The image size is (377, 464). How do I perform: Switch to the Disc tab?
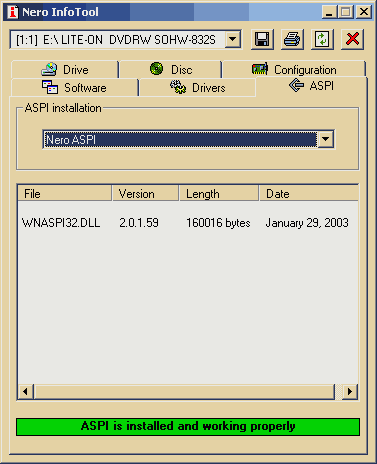coord(171,70)
